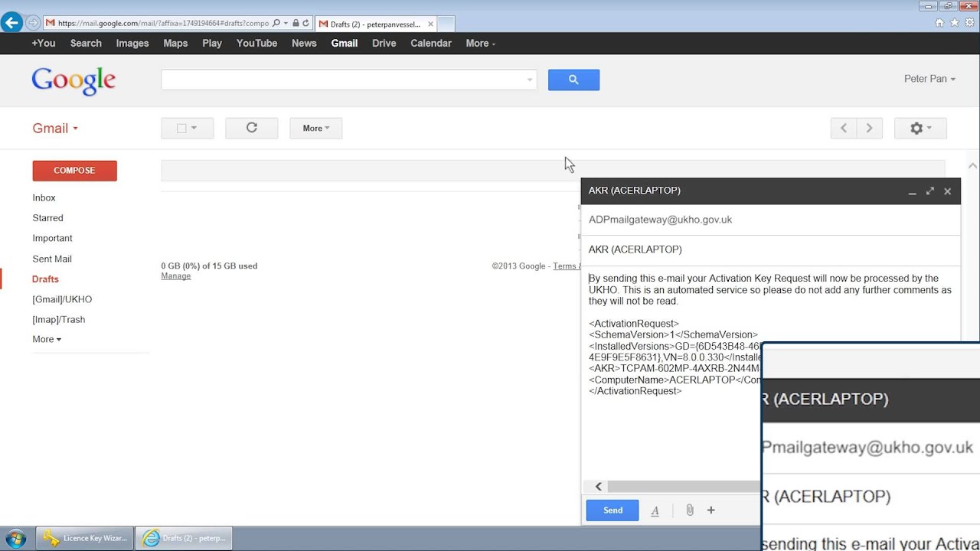Open browser Tools gear icon
The width and height of the screenshot is (980, 551).
coord(969,23)
